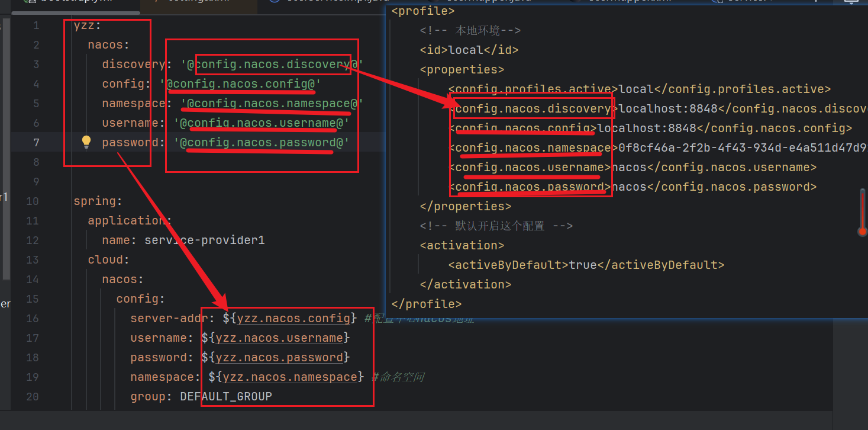868x430 pixels.
Task: Click the ${yzz.nacos.password} placeholder
Action: coord(276,358)
